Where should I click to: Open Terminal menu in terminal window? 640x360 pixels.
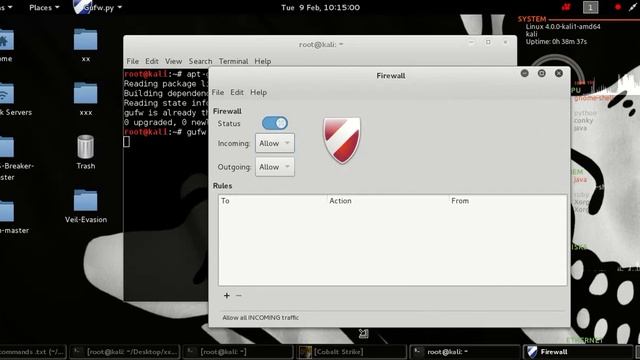[x=233, y=61]
